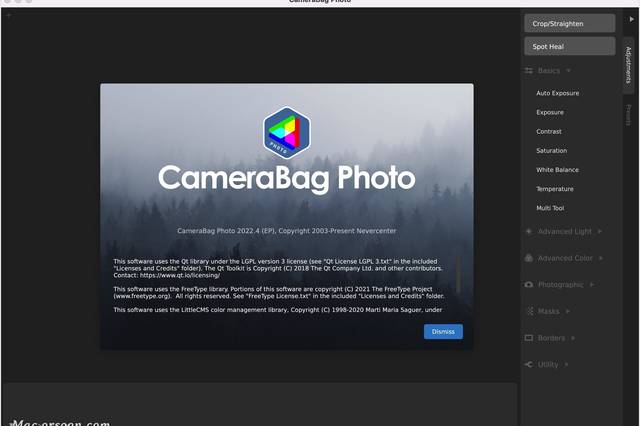
Task: Click the CameraBag Photo hexagon logo
Action: [287, 133]
